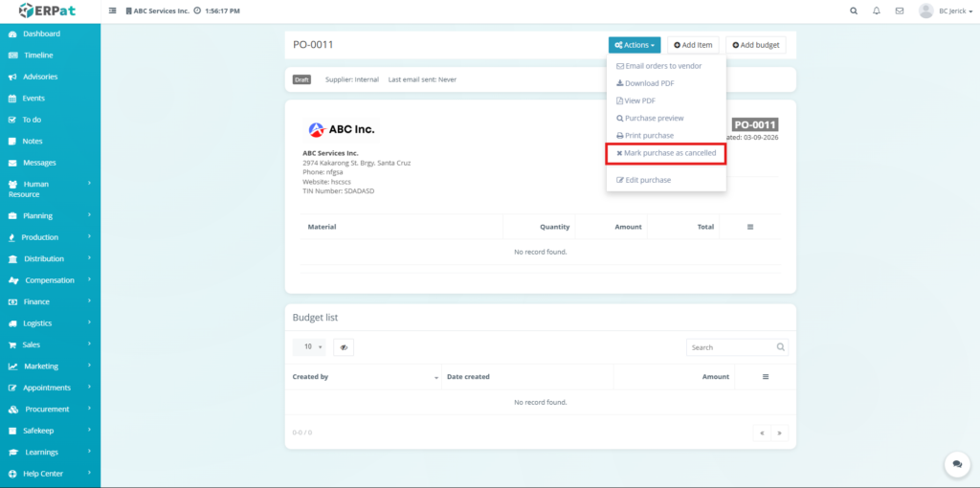Toggle column visibility eye button
Viewport: 980px width, 488px height.
click(x=343, y=347)
